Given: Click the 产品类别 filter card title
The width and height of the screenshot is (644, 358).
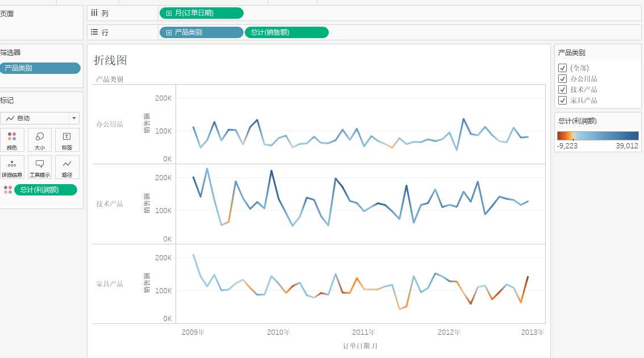Looking at the screenshot, I should (571, 53).
